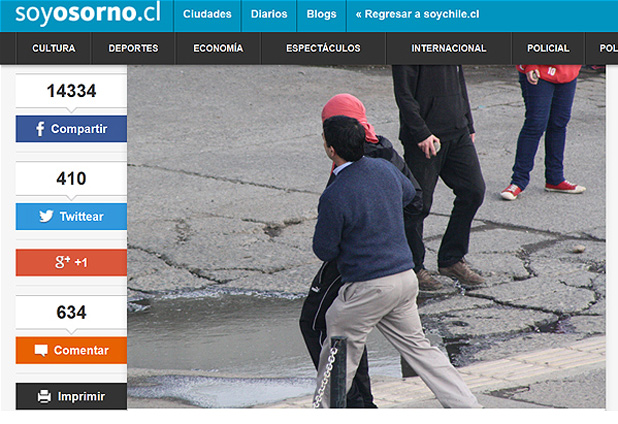Navigate to the Economía section
Screen dimensions: 618x424
coord(218,48)
